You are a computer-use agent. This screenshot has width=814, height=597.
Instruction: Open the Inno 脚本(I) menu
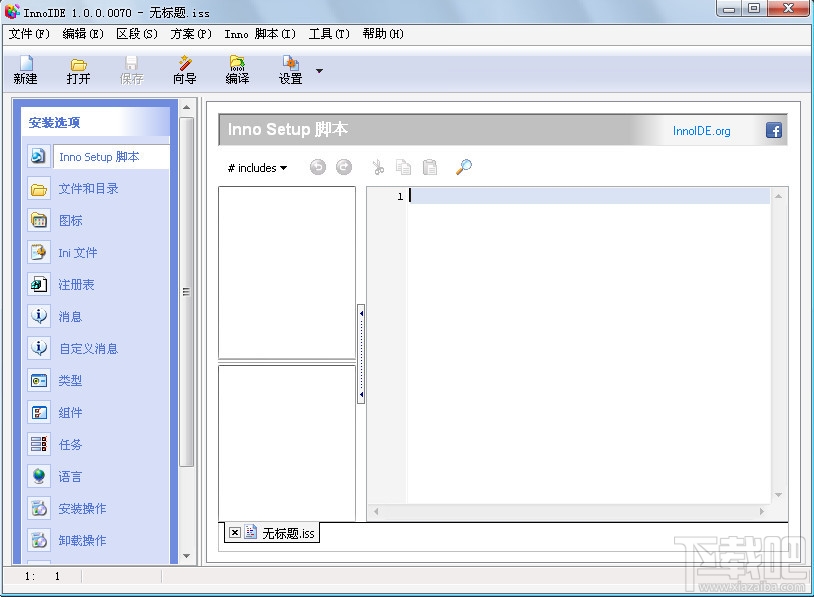262,33
